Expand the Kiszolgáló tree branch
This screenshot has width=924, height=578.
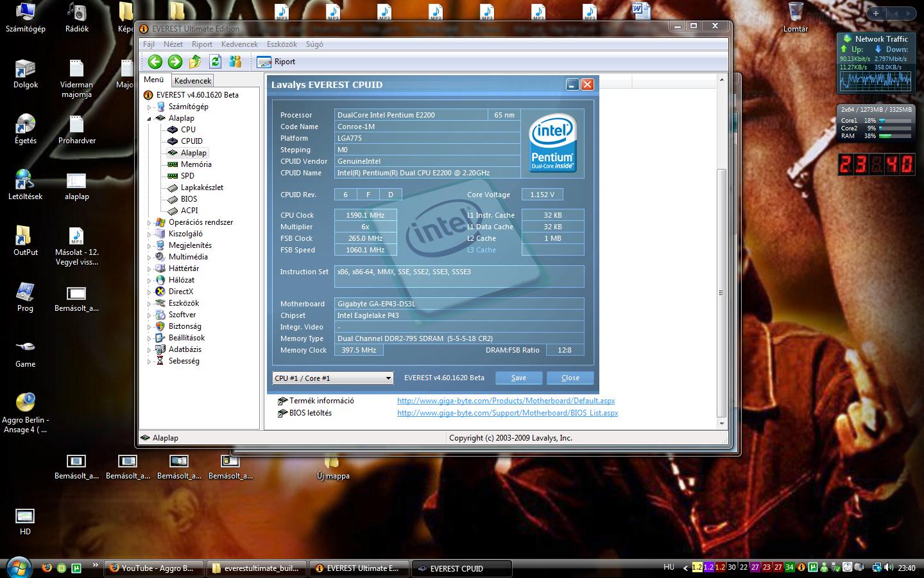point(150,234)
